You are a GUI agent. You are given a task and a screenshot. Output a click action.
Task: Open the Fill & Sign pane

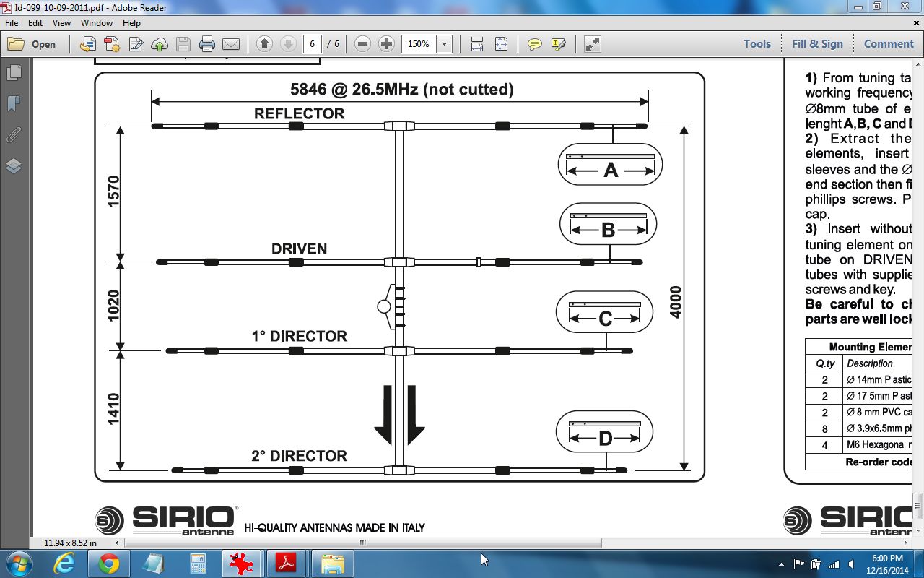[817, 43]
